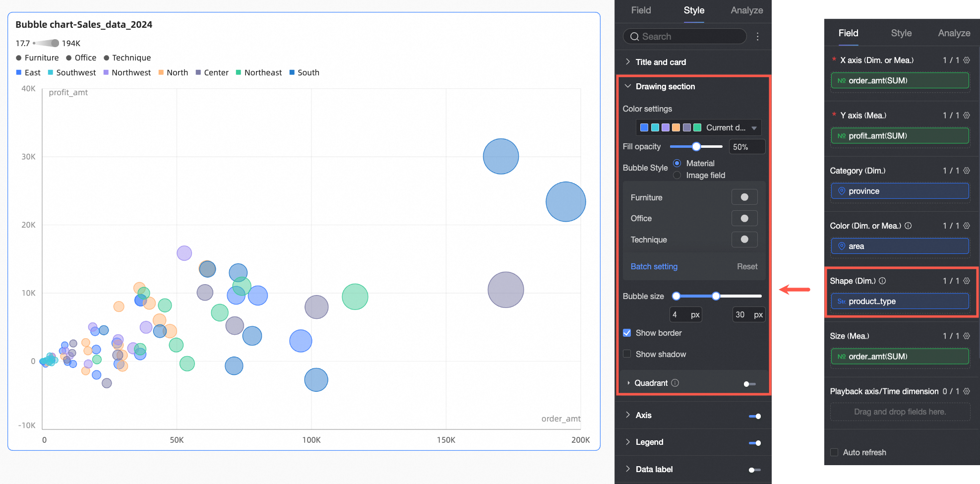This screenshot has width=980, height=484.
Task: Open Y axis field settings gear
Action: click(967, 115)
